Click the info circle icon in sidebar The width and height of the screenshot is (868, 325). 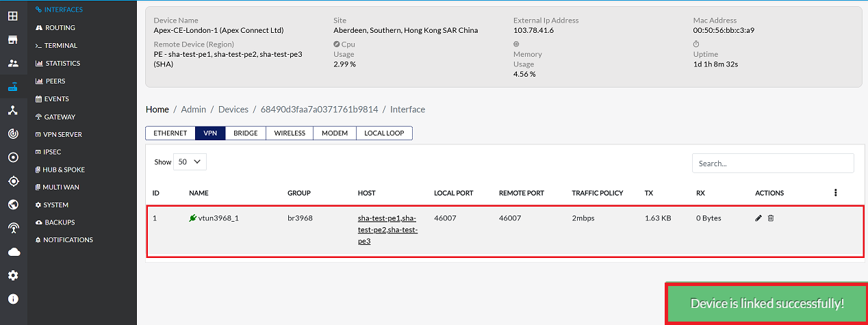(13, 299)
